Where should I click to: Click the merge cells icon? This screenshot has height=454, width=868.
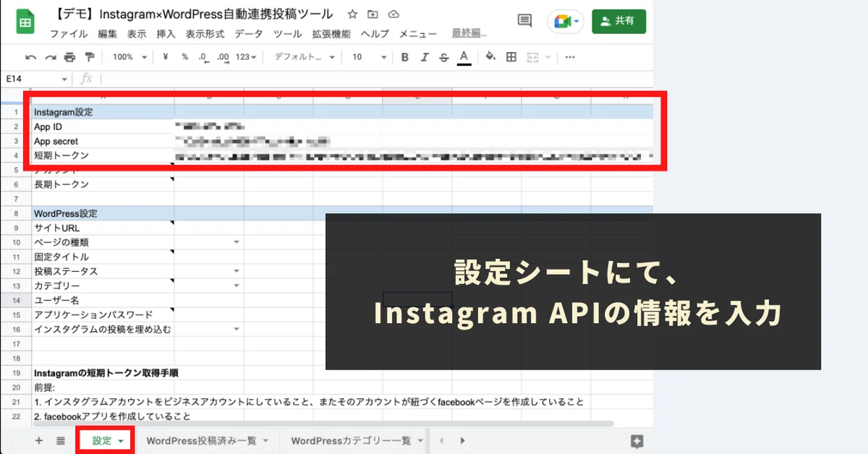pyautogui.click(x=532, y=57)
